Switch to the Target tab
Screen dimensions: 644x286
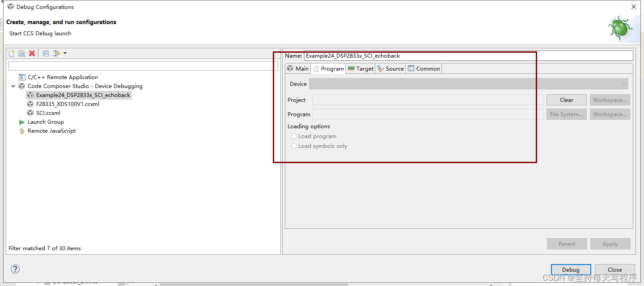click(360, 68)
